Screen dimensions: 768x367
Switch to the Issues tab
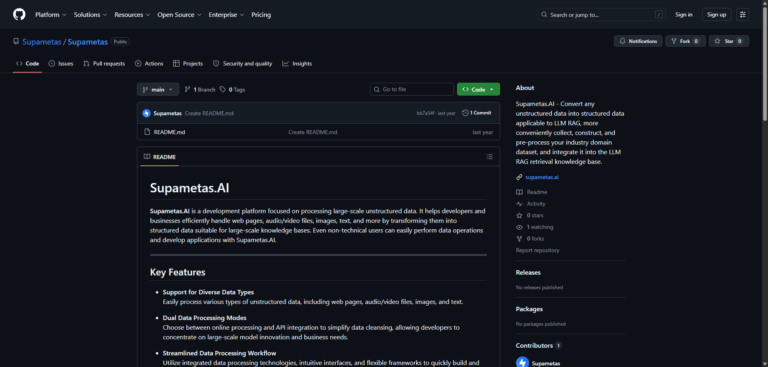click(61, 64)
